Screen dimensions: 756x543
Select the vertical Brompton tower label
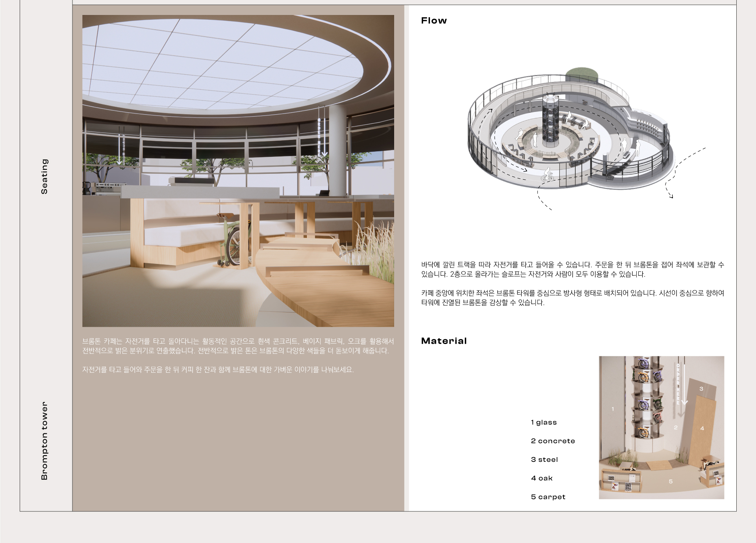point(44,441)
